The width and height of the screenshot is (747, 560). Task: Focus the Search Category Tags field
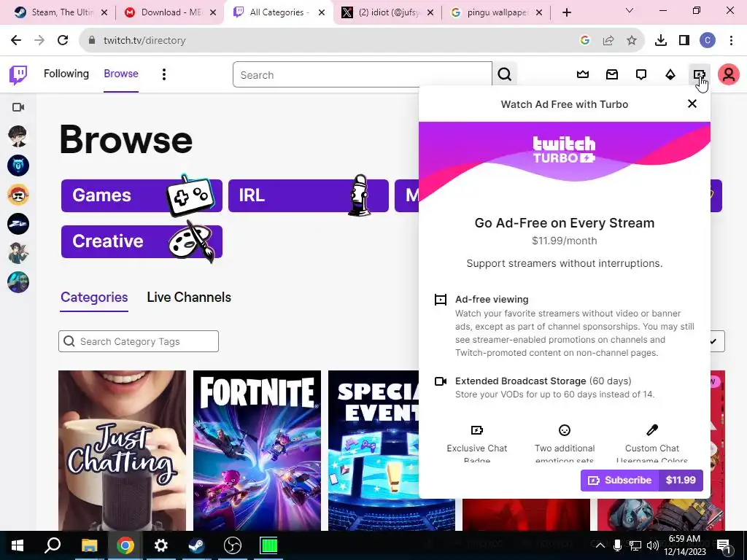(x=138, y=341)
